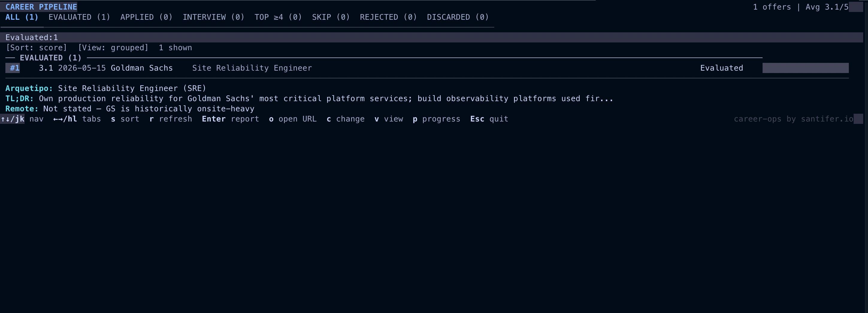The height and width of the screenshot is (313, 868).
Task: Select the ALL (1) tab
Action: 22,17
